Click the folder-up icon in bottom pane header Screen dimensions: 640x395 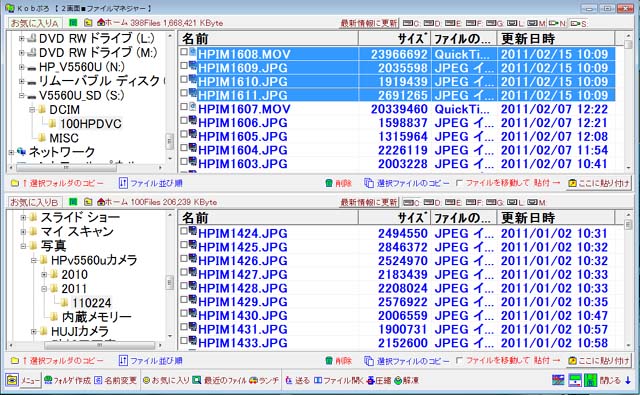[88, 202]
